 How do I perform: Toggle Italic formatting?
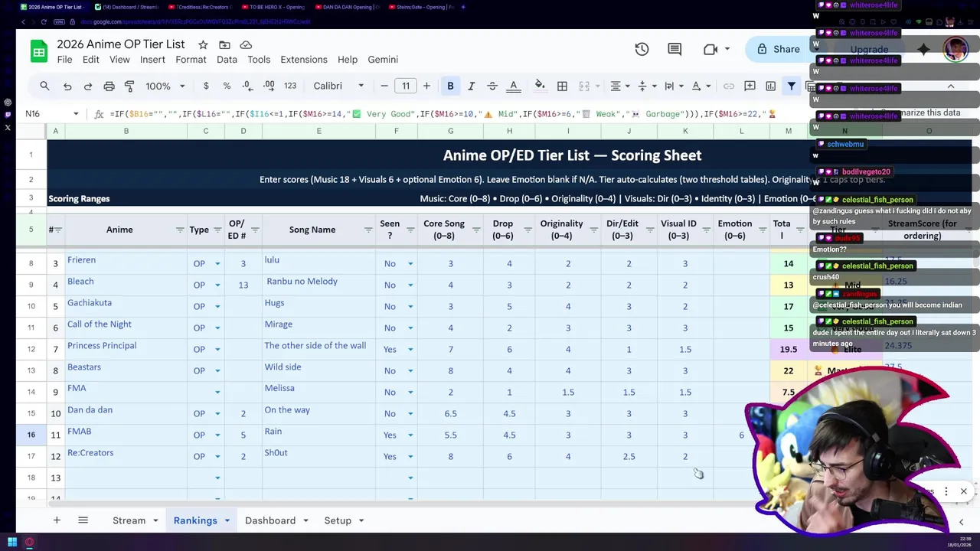point(471,86)
